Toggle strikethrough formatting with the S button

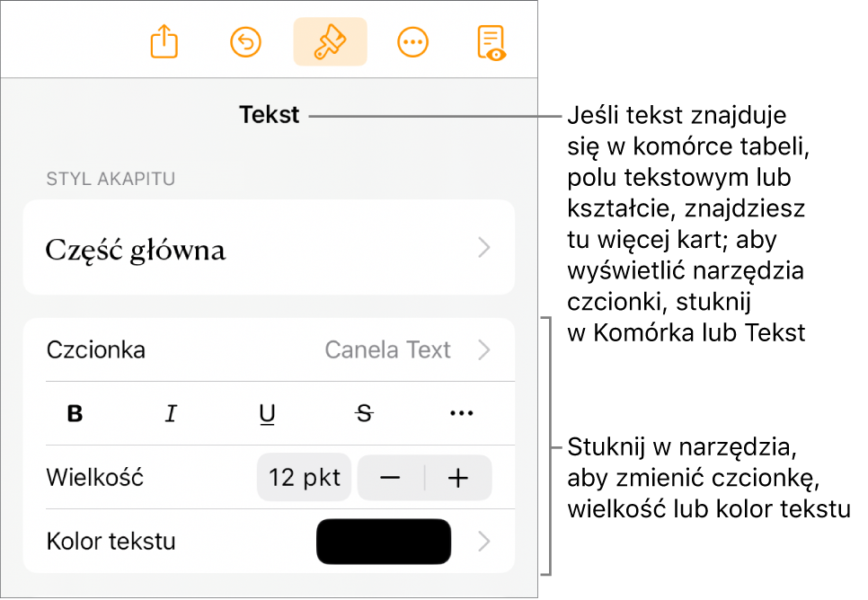pyautogui.click(x=364, y=413)
